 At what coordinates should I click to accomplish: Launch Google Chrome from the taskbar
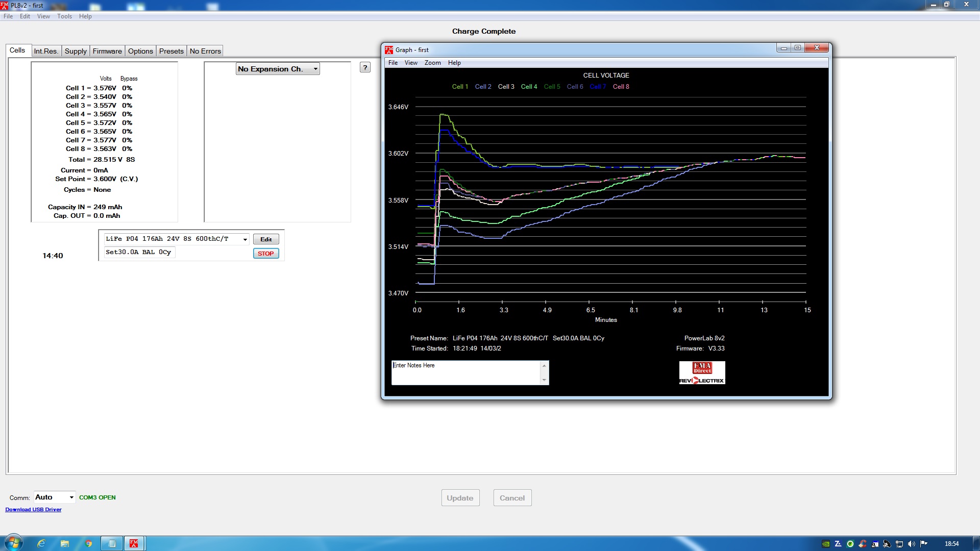tap(88, 543)
